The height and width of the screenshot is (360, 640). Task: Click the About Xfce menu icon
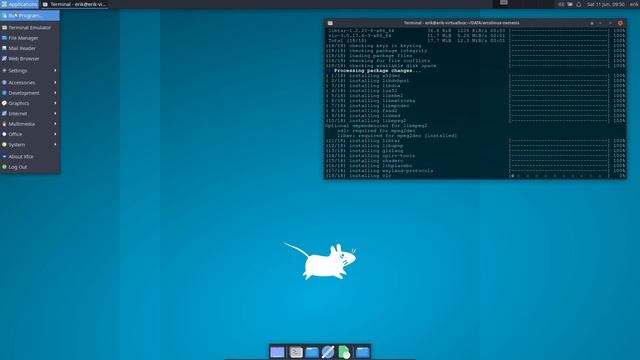pos(4,156)
